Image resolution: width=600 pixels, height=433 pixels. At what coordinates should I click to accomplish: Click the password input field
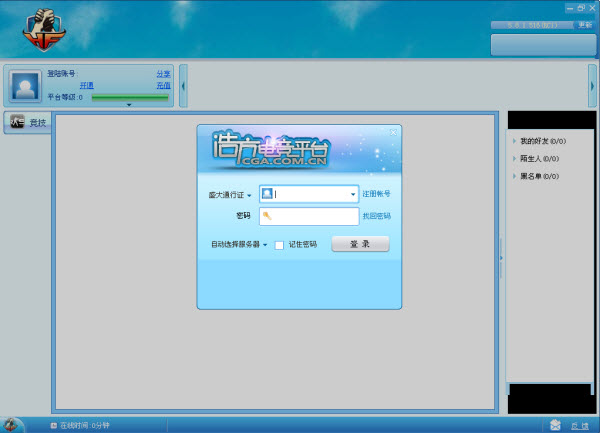(x=309, y=216)
